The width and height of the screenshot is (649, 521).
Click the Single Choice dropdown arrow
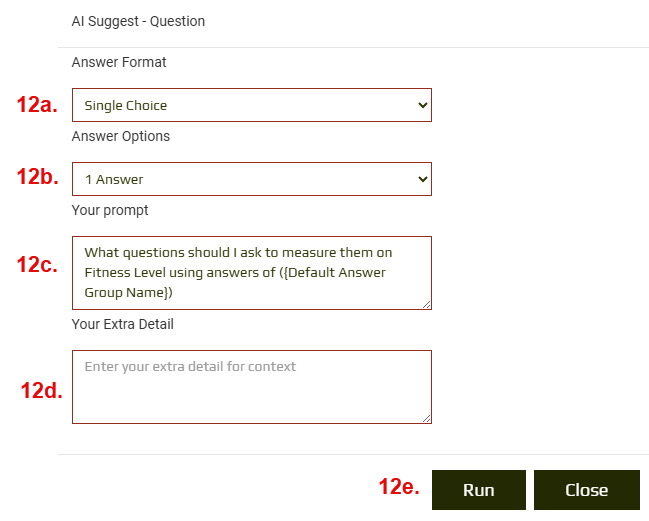coord(422,105)
